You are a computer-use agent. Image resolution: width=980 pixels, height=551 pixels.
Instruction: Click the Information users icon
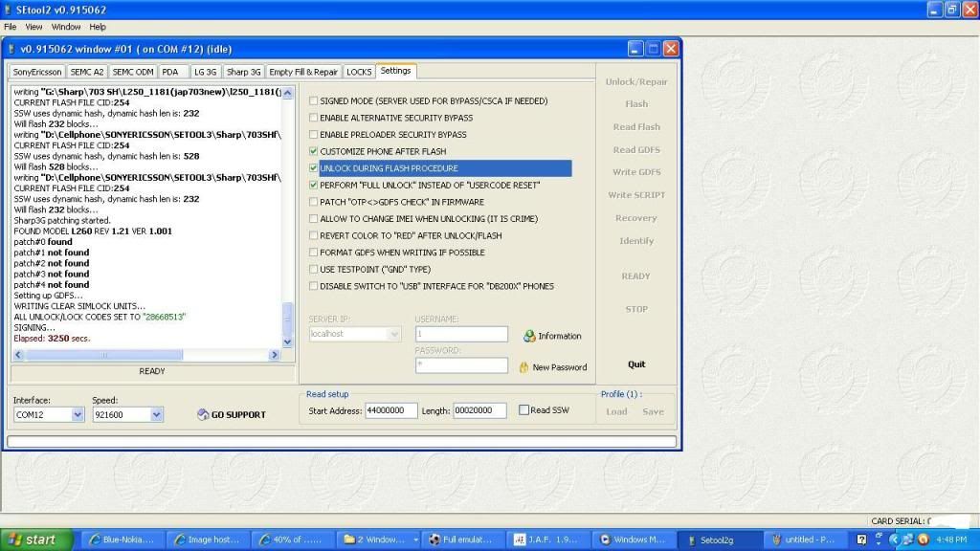[x=529, y=336]
